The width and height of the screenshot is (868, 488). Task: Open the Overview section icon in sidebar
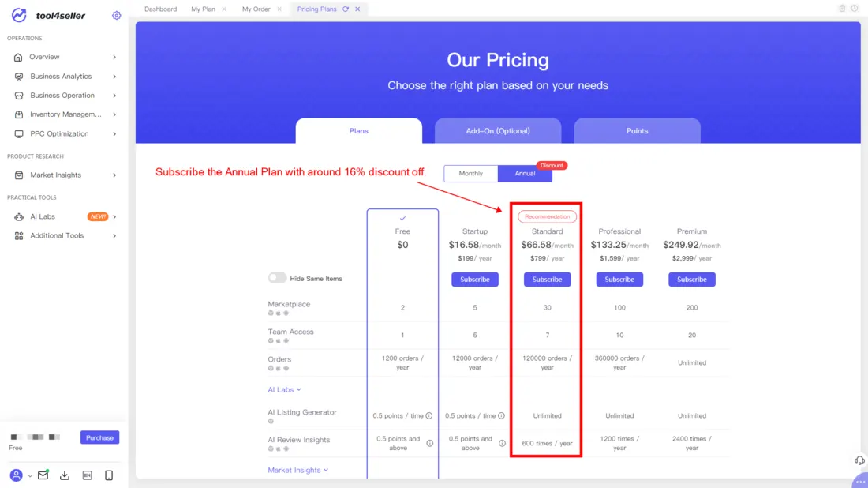click(x=17, y=57)
